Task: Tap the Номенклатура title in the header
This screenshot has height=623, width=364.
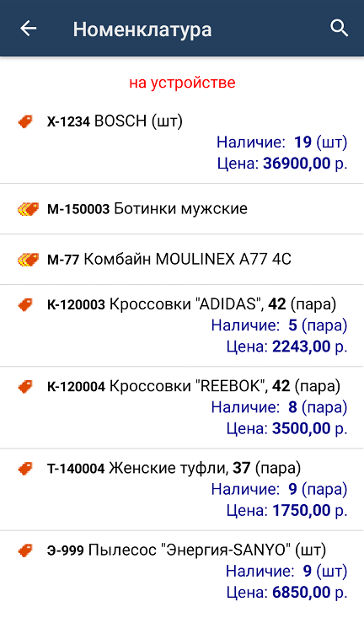Action: click(142, 30)
